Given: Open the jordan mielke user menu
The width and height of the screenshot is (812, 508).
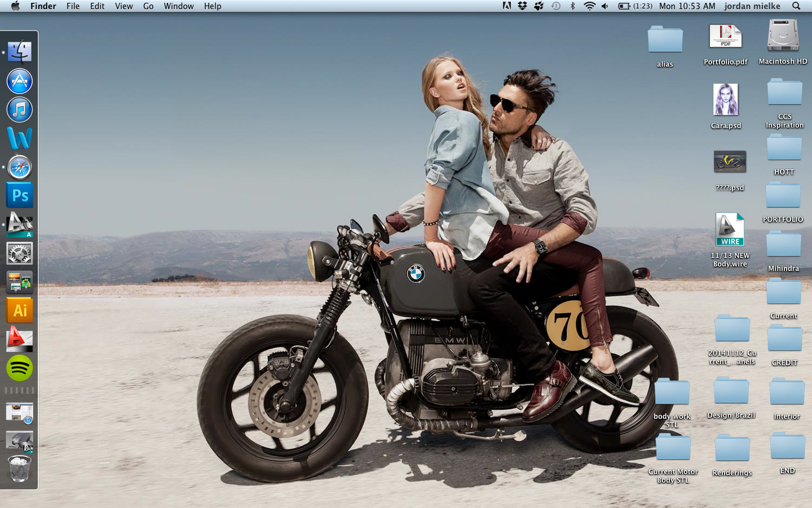Looking at the screenshot, I should pos(752,6).
